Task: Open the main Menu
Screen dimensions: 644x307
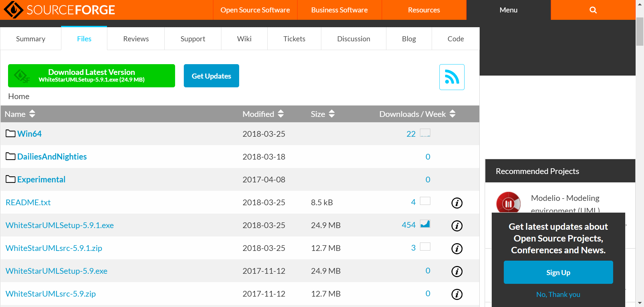Action: pos(508,10)
